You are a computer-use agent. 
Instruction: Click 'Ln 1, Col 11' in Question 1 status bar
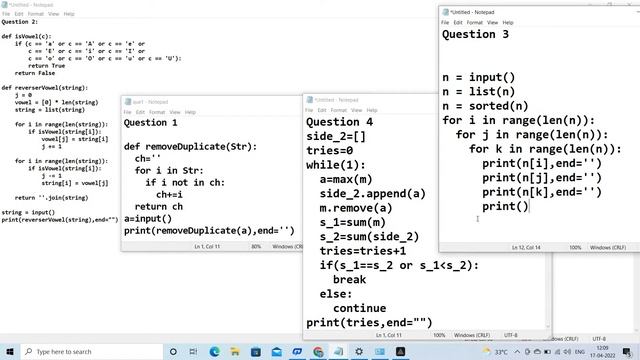pos(207,247)
